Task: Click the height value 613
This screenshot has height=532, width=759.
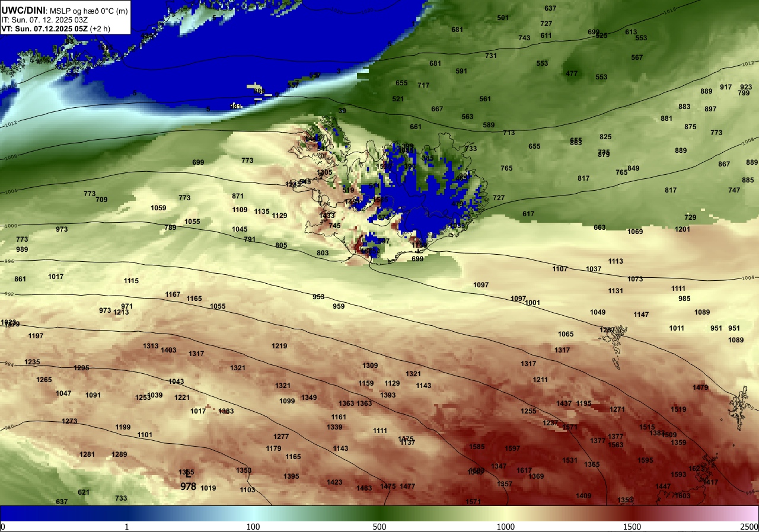Action: 631,32
